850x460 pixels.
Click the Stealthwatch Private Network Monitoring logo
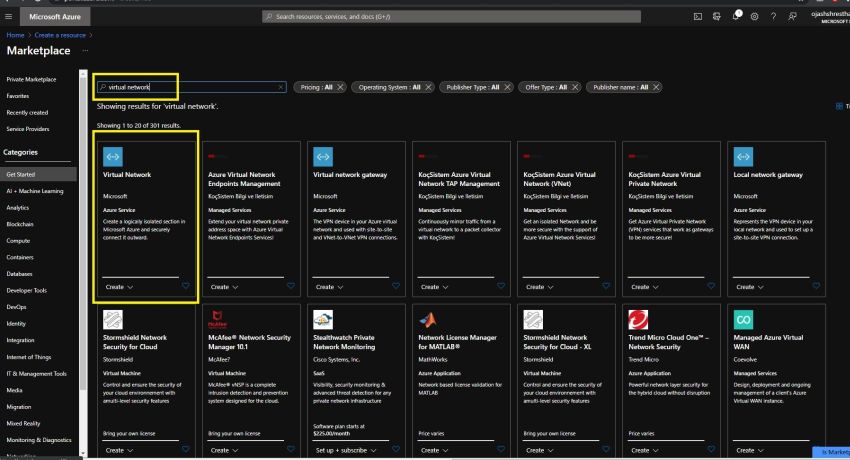pyautogui.click(x=323, y=320)
